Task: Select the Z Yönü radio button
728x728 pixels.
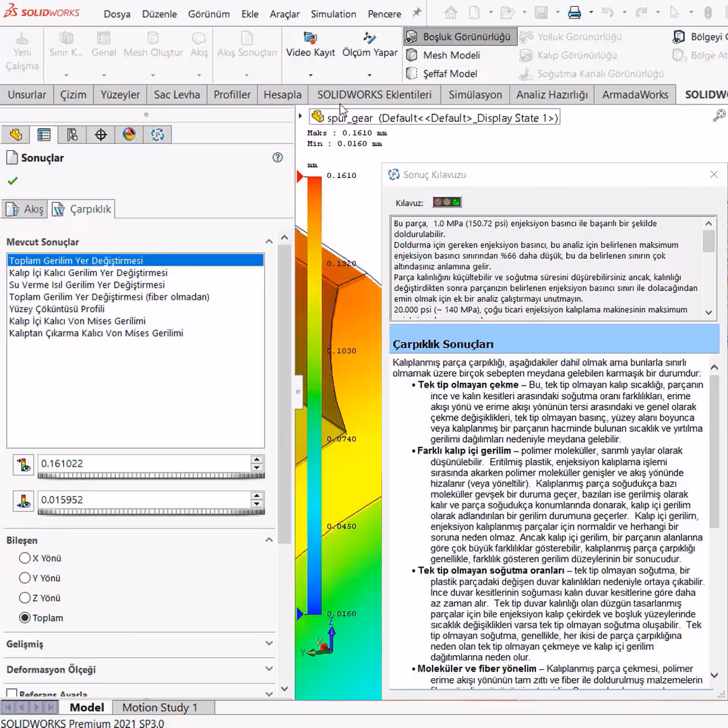Action: pos(25,598)
